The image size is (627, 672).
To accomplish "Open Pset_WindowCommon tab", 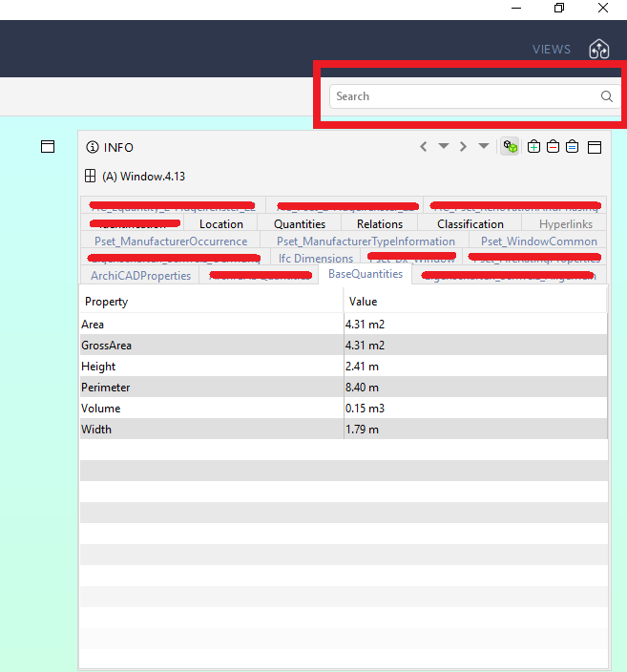I will 538,241.
